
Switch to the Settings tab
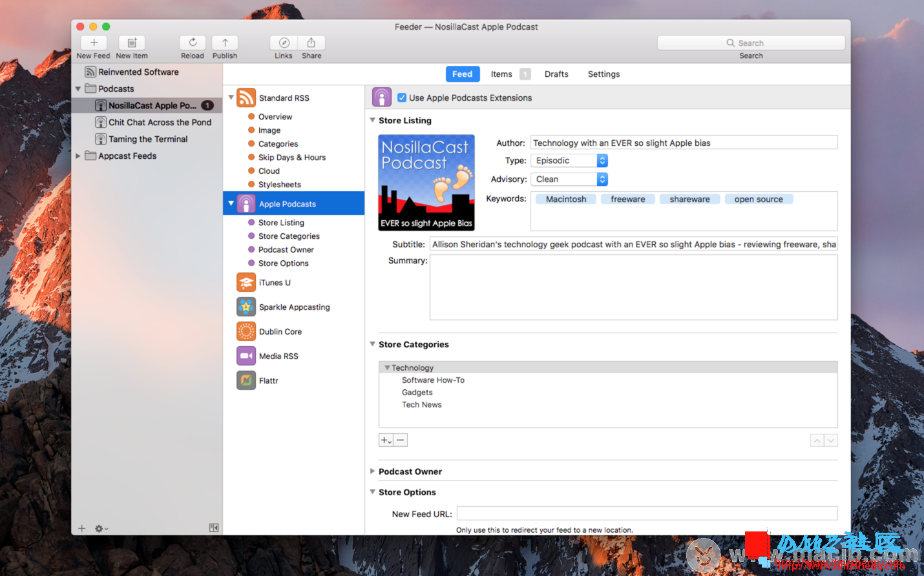click(x=604, y=74)
